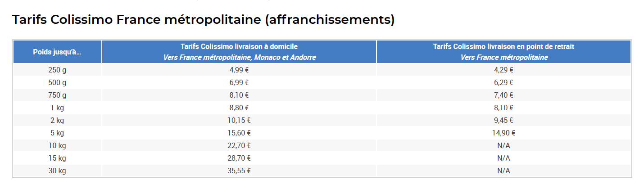
Task: Select the livraison en point de retrait header
Action: (503, 52)
